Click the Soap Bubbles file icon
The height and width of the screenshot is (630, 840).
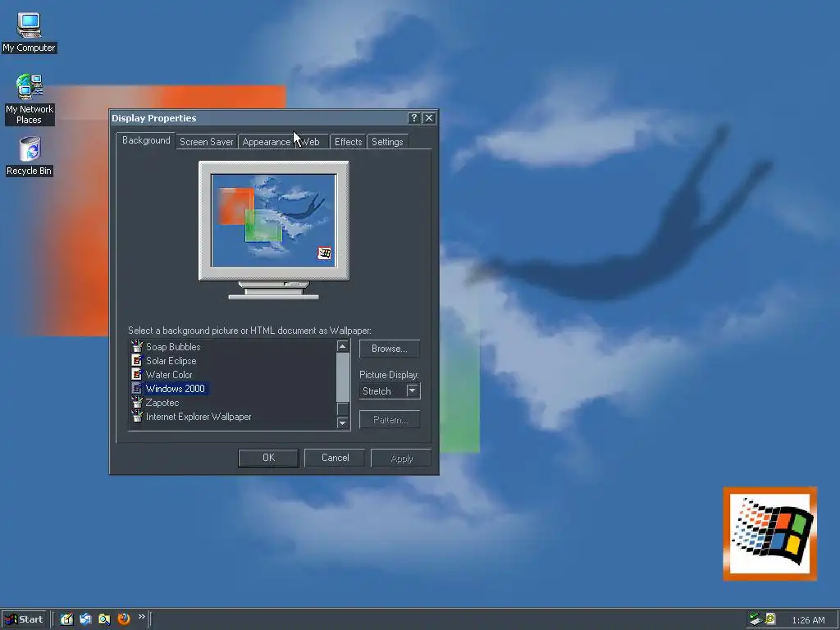(x=137, y=346)
